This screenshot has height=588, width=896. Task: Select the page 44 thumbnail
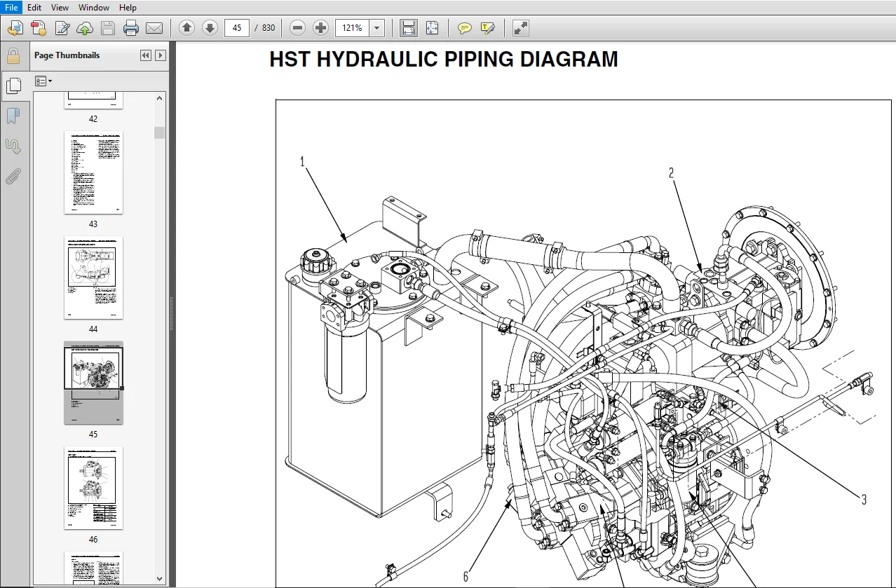pos(93,278)
